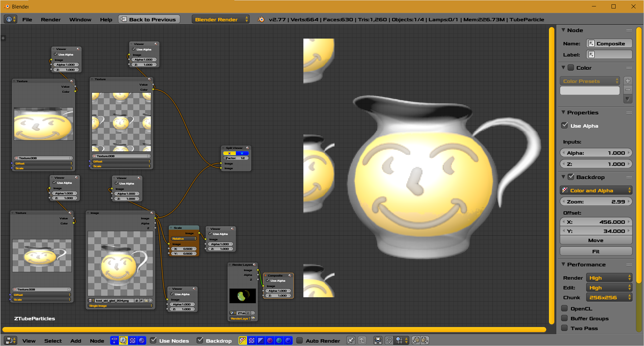The height and width of the screenshot is (346, 644).
Task: Collapse the Properties panel
Action: pos(563,112)
